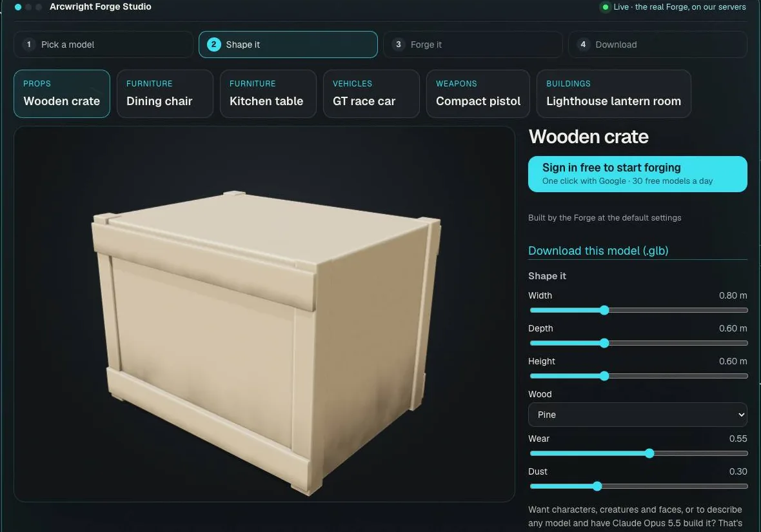Click the Arcwright Forge Studio title
The width and height of the screenshot is (761, 532).
point(101,7)
